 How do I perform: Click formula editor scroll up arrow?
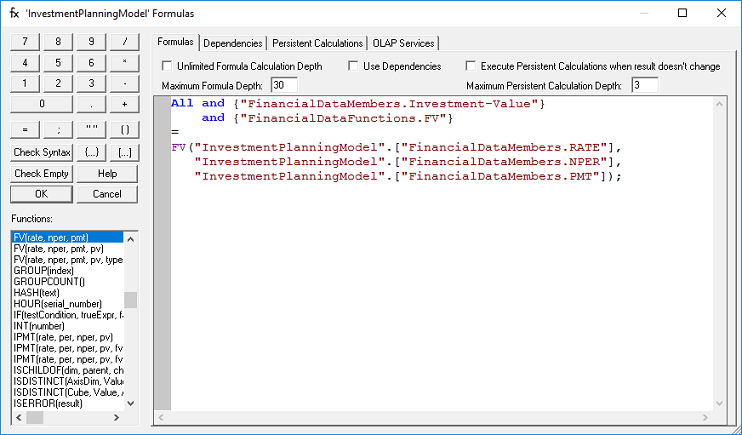(719, 104)
